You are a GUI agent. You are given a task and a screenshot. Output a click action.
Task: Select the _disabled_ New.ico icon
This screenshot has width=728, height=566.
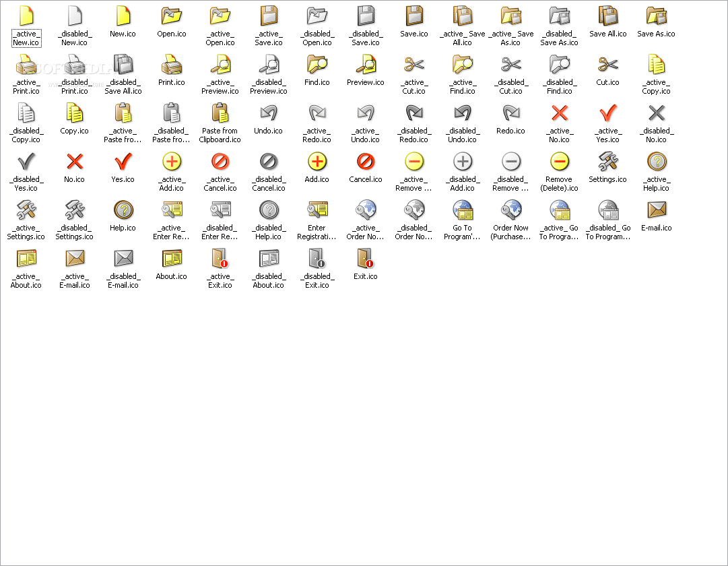click(x=74, y=15)
